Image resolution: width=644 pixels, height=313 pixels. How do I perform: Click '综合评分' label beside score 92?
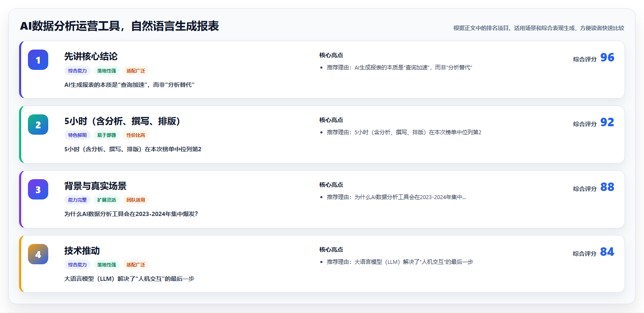click(x=585, y=124)
